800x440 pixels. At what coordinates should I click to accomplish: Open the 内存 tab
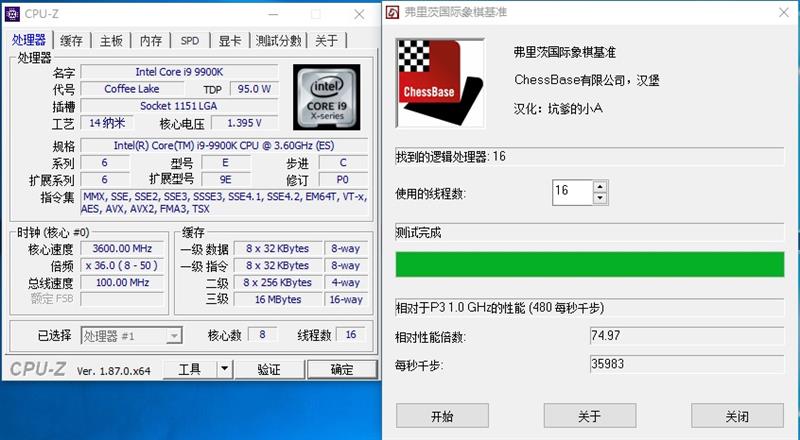151,41
